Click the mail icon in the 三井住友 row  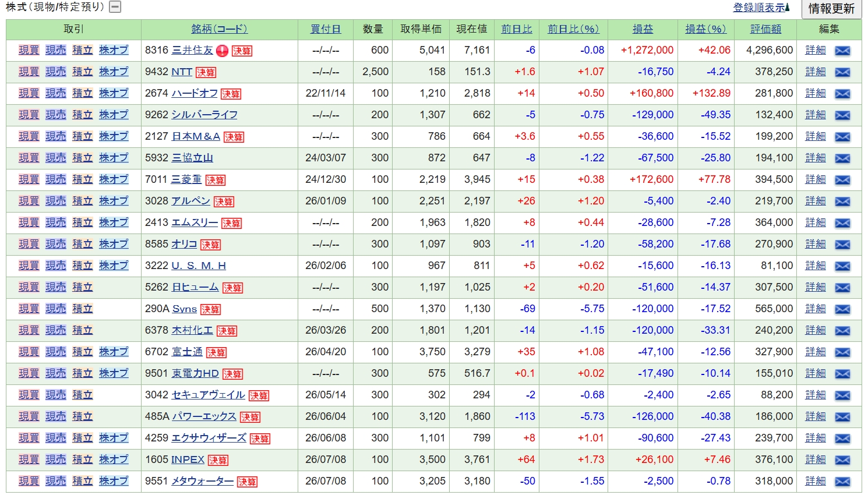click(x=842, y=51)
